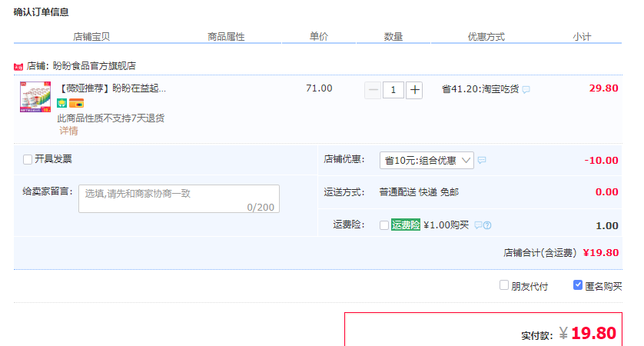Increase quantity with the plus button
Screen dimensions: 644x346
coord(414,90)
